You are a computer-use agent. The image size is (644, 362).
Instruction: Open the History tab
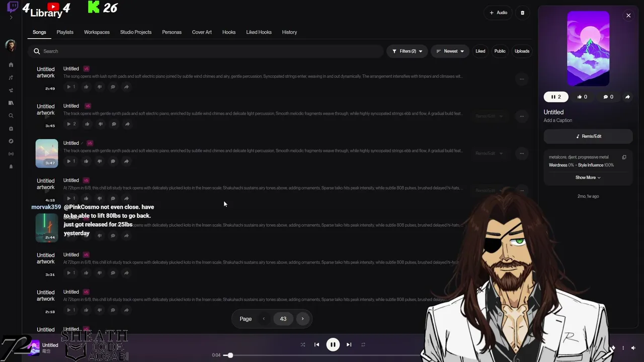(x=289, y=32)
